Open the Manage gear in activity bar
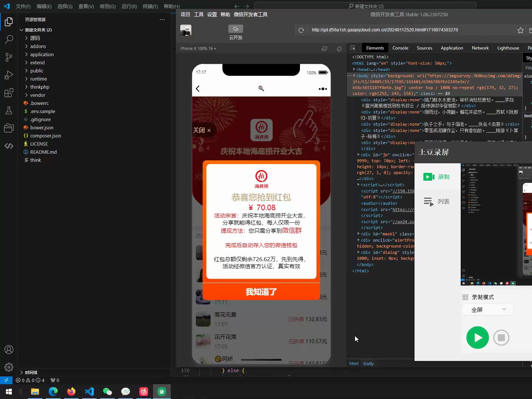This screenshot has width=532, height=399. [9, 367]
